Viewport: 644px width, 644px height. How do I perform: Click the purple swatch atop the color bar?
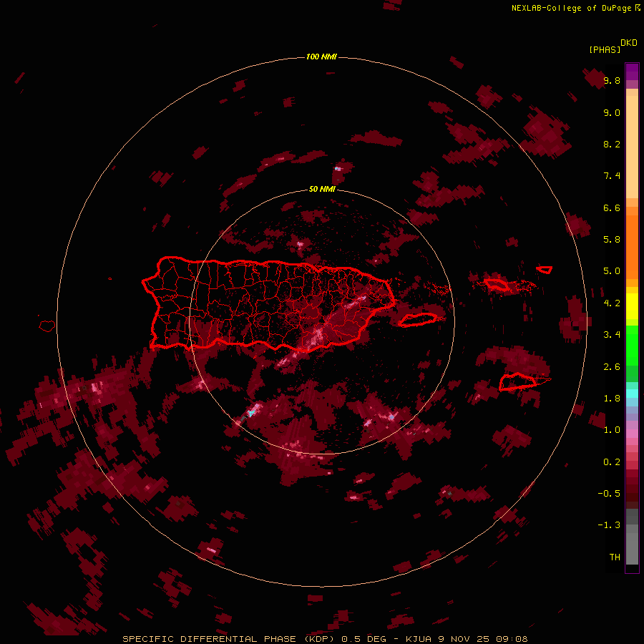(x=632, y=72)
